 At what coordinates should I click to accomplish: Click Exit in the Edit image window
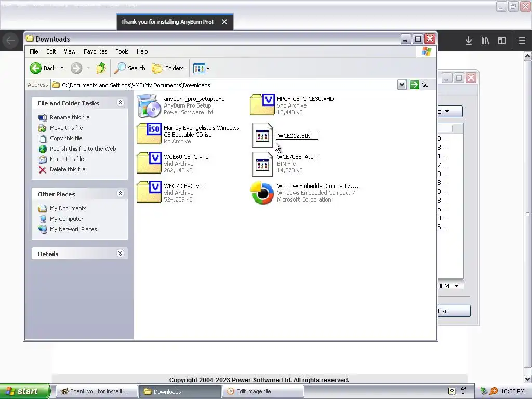pos(454,311)
